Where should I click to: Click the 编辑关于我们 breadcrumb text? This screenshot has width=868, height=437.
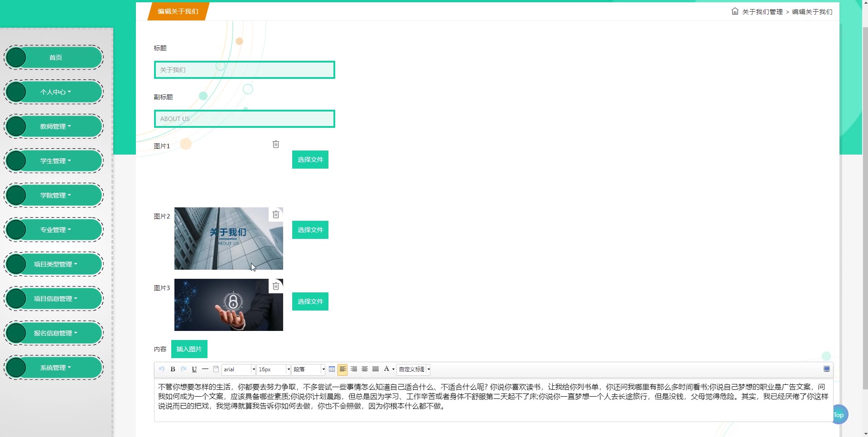point(812,12)
